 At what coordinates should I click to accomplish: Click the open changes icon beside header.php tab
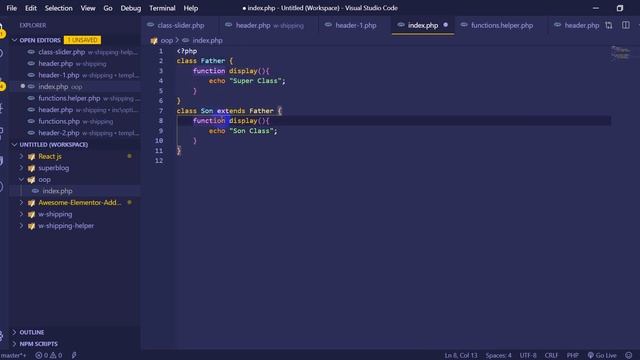coord(609,25)
